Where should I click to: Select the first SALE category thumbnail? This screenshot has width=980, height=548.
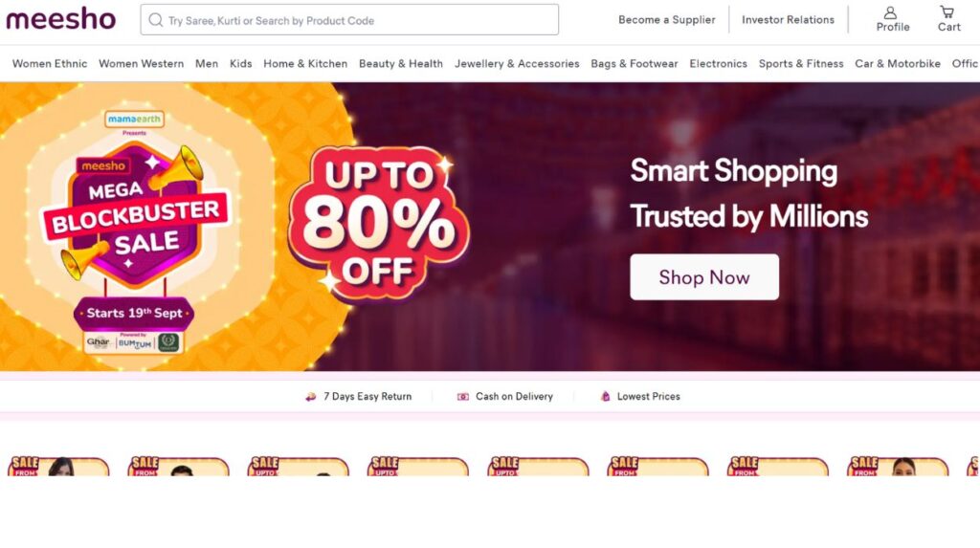(x=58, y=466)
